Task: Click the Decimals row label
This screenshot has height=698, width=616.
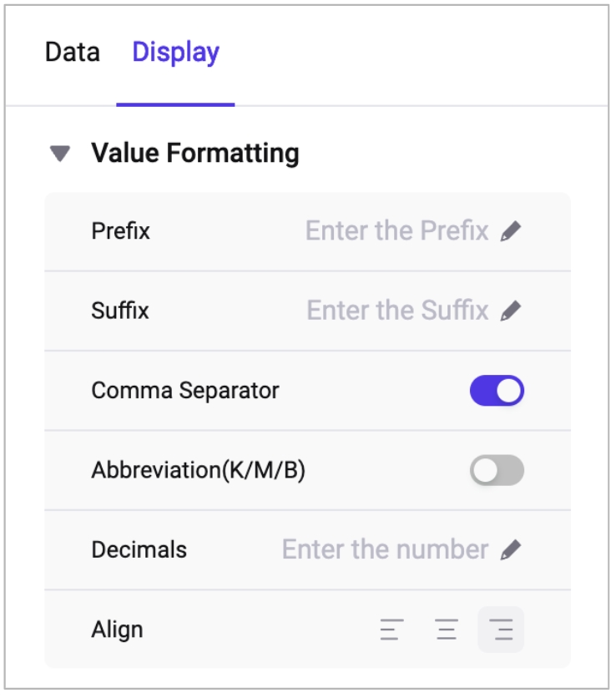Action: pyautogui.click(x=139, y=549)
